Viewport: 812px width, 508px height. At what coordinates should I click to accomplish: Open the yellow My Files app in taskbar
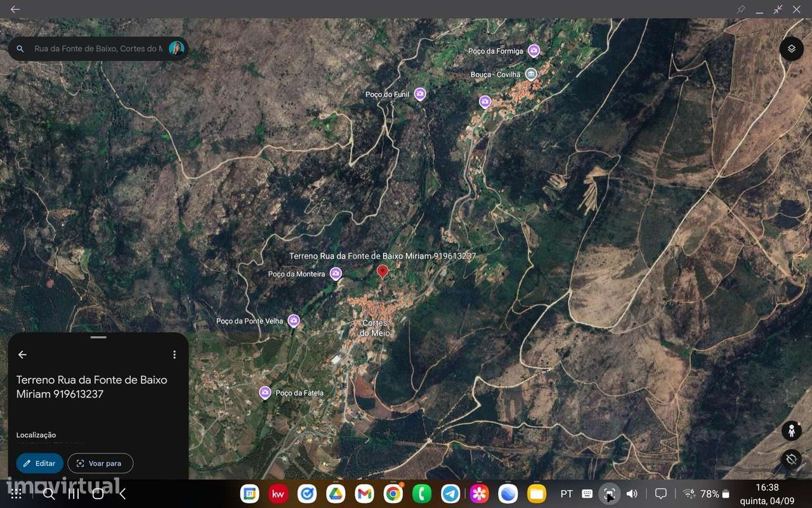[x=537, y=493]
